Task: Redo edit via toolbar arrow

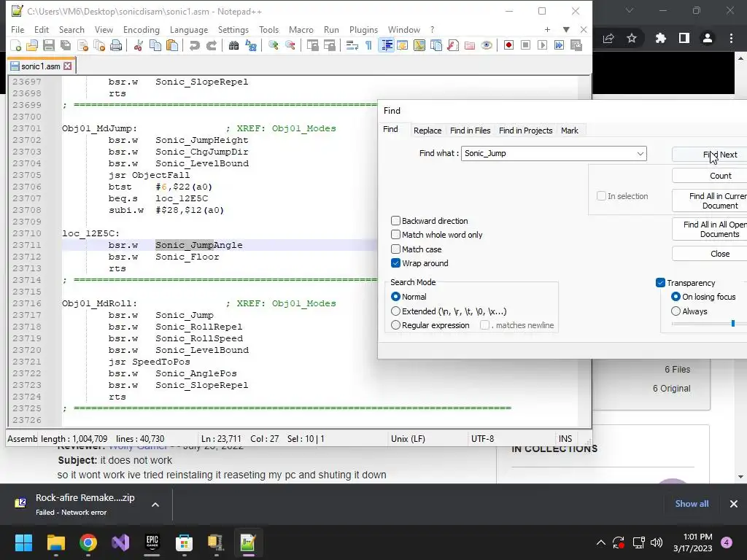Action: (211, 46)
